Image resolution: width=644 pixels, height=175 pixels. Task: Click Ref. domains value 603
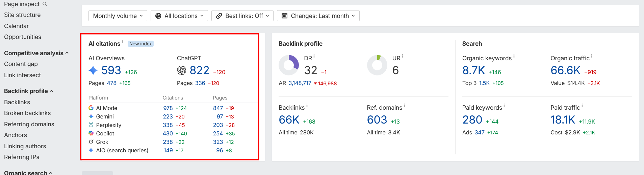point(377,120)
